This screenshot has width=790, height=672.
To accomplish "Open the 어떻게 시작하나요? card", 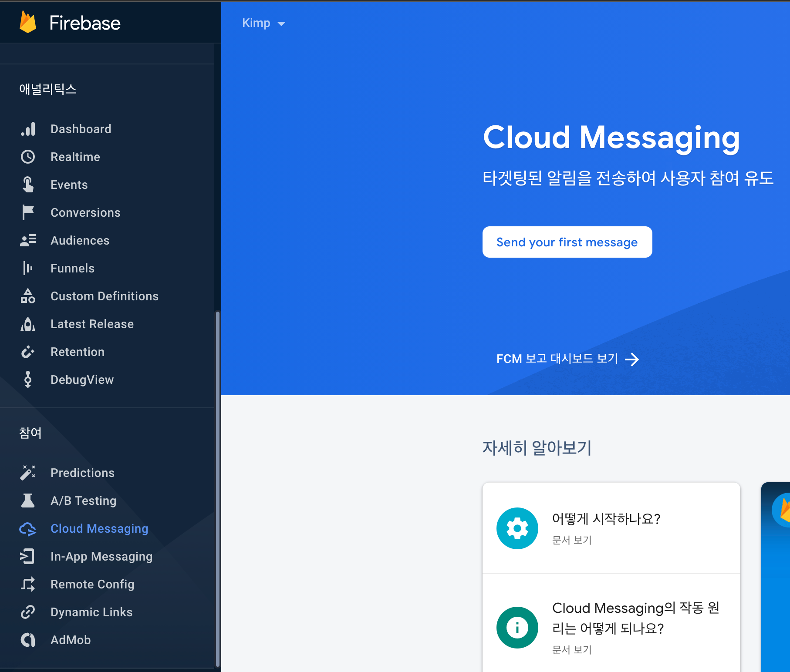I will (611, 528).
